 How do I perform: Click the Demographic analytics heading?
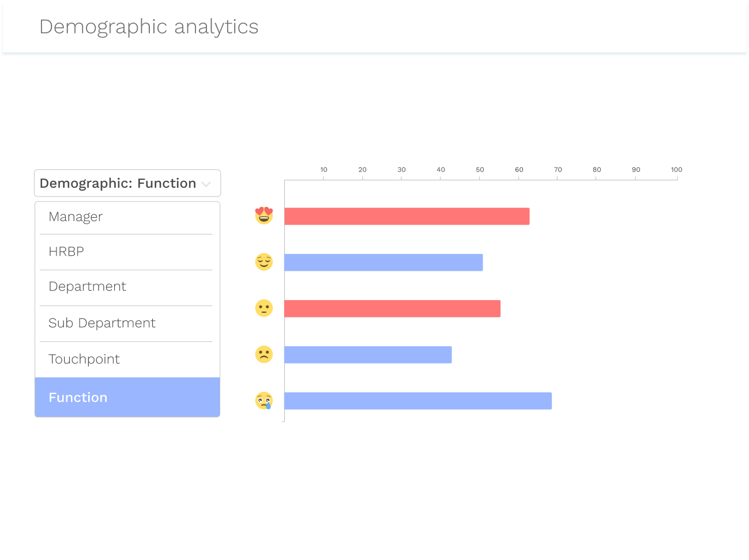pos(149,27)
